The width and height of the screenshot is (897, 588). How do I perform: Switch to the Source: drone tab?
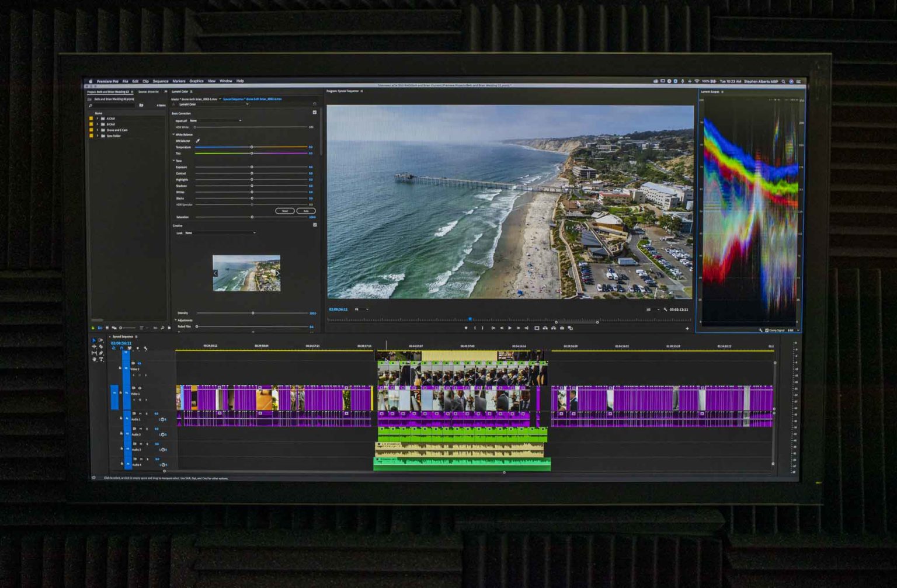pos(148,92)
